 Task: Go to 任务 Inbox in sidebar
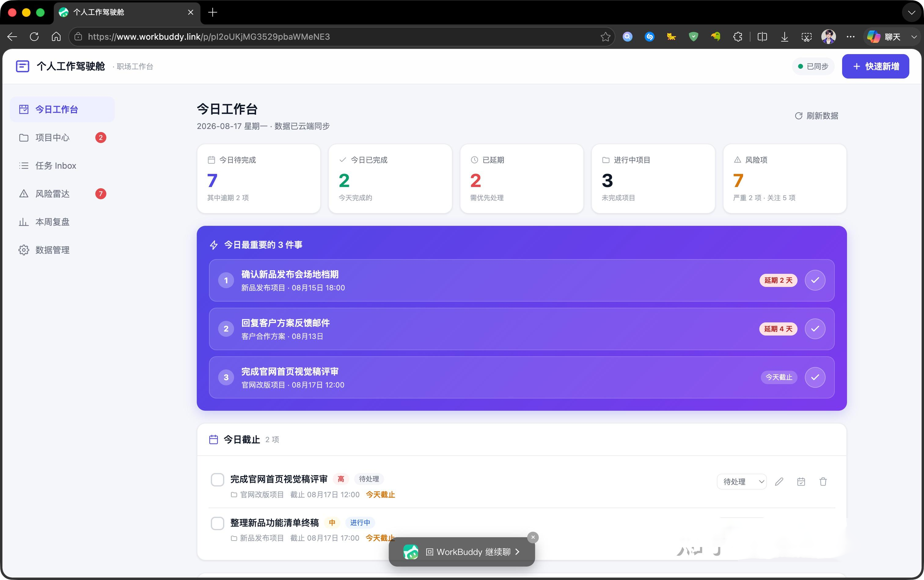(62, 165)
